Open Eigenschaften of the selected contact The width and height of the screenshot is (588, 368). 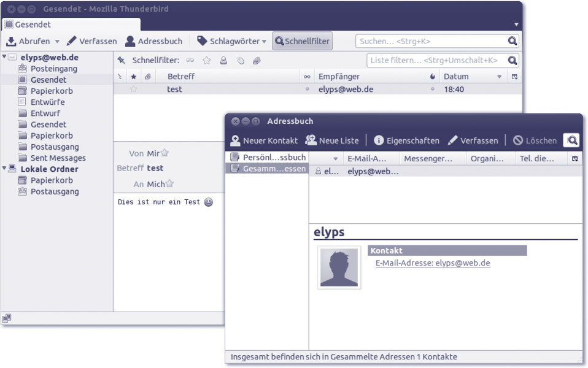[406, 140]
